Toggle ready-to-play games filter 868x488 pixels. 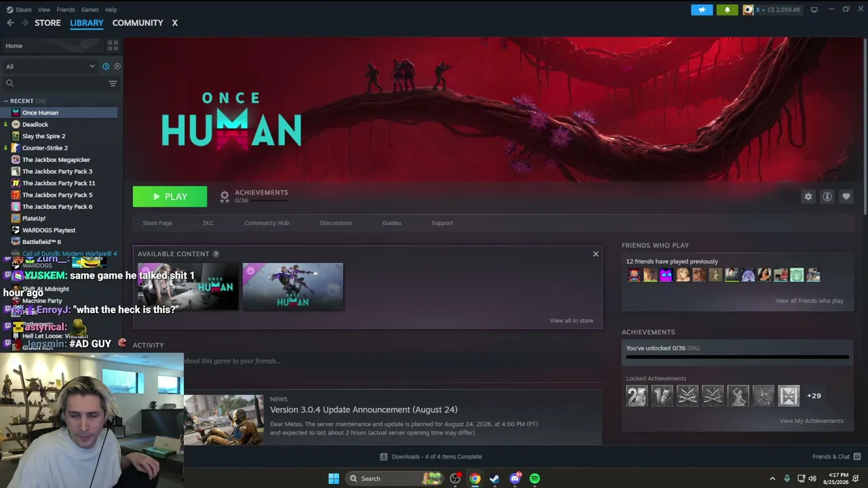[117, 66]
